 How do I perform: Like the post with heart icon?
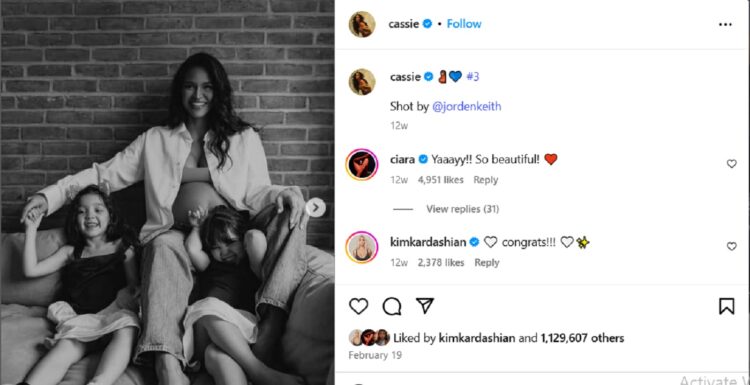click(358, 306)
